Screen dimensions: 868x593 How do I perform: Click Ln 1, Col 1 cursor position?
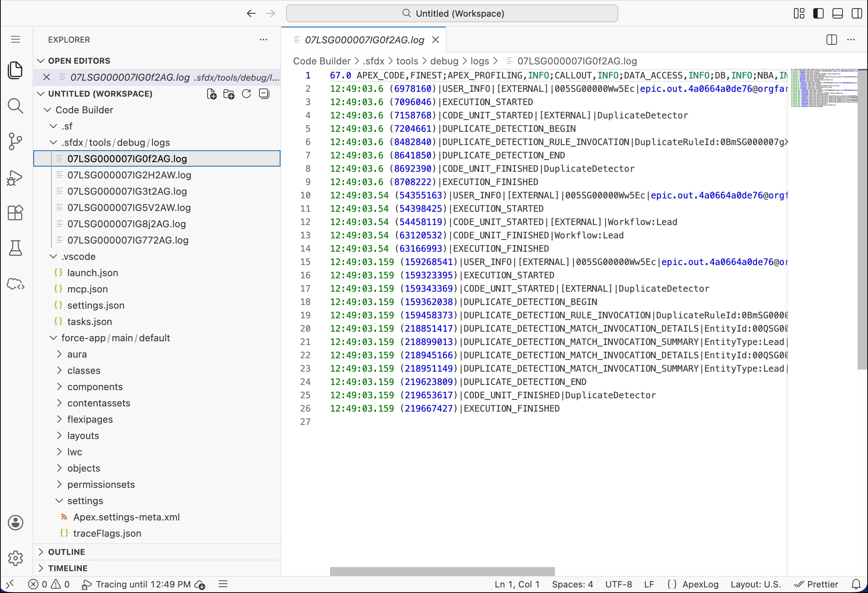[x=517, y=584]
